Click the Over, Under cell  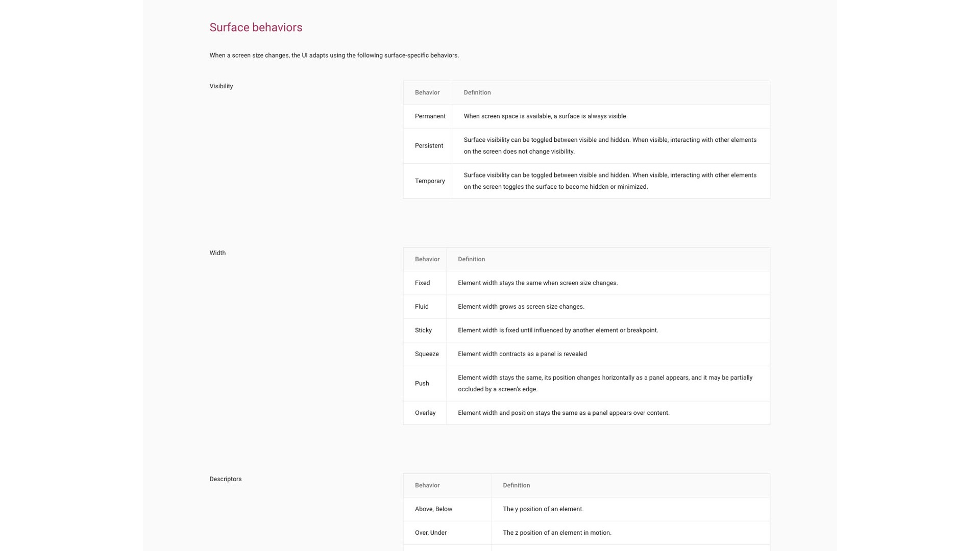click(x=430, y=533)
